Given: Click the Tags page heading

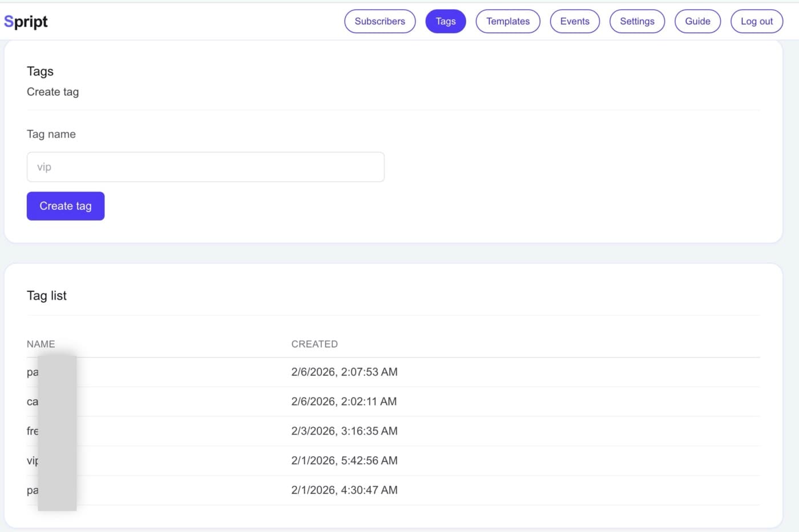Looking at the screenshot, I should click(x=40, y=71).
